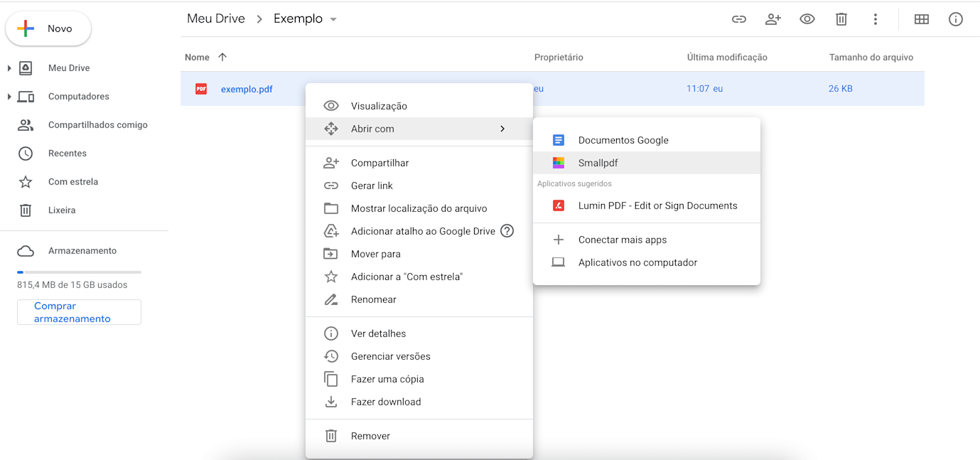The image size is (980, 460).
Task: Choose Adicionar a "Com estrela"
Action: pos(419,277)
